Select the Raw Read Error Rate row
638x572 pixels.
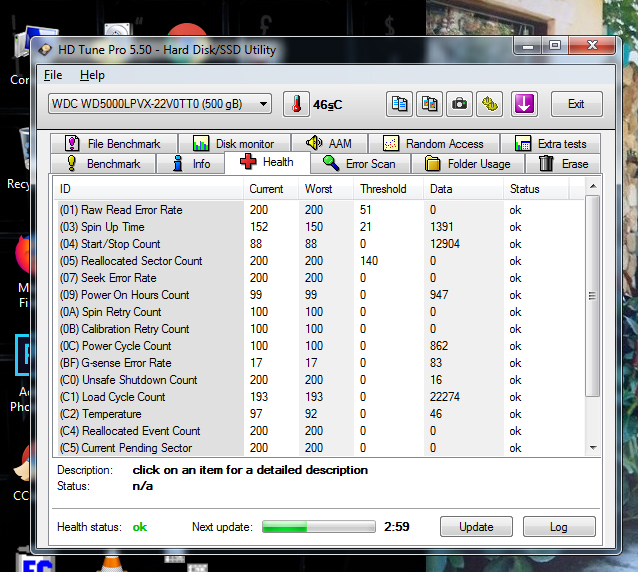tap(319, 210)
